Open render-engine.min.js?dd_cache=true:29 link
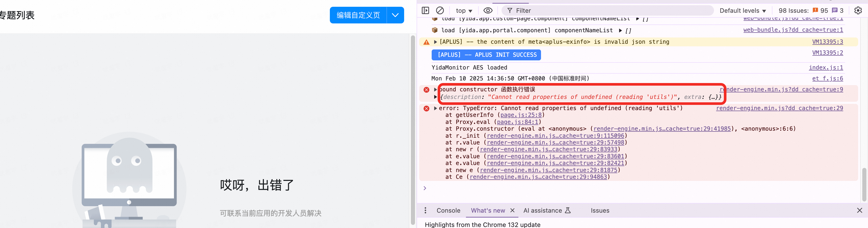The image size is (868, 228). pos(779,108)
